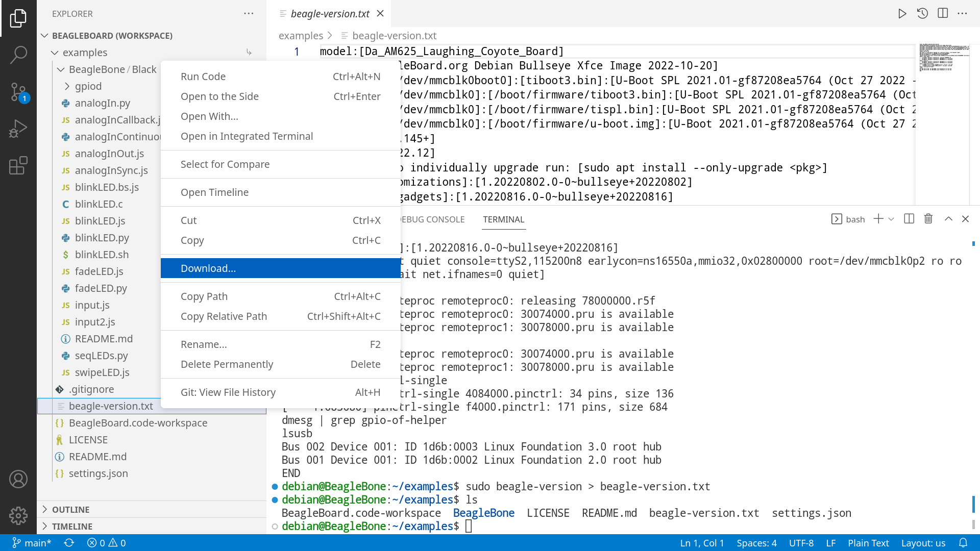Open the Accounts icon
The width and height of the screenshot is (980, 551).
(x=18, y=479)
